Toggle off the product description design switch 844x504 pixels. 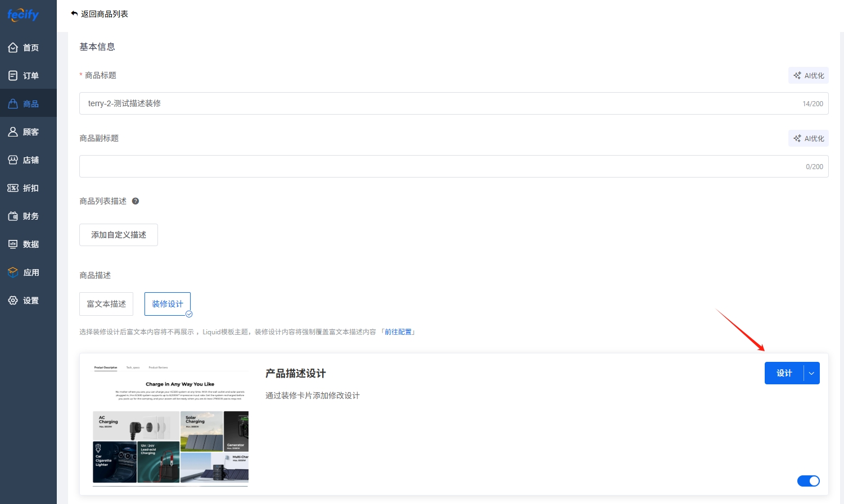tap(808, 481)
